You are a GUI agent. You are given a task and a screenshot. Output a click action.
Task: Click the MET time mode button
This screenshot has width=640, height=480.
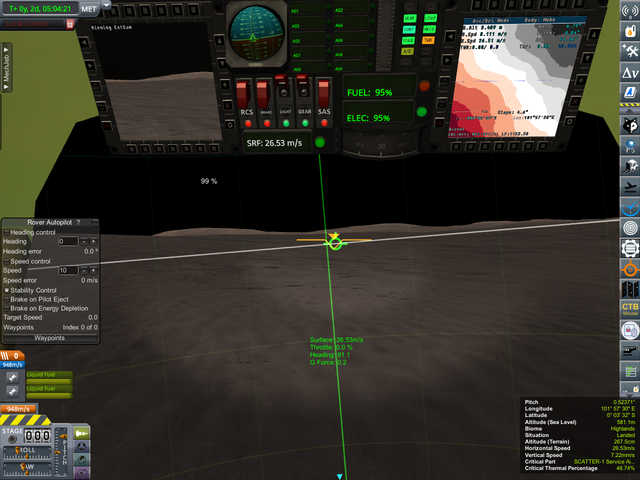coord(89,7)
